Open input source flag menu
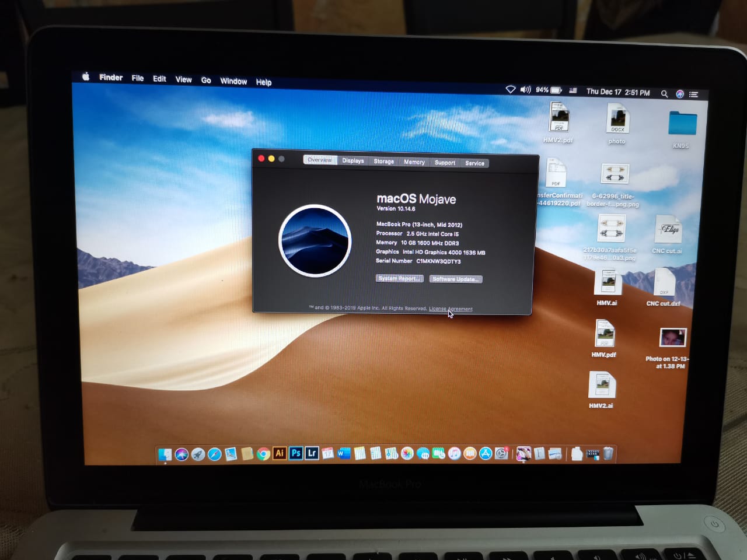This screenshot has width=747, height=560. pos(573,90)
